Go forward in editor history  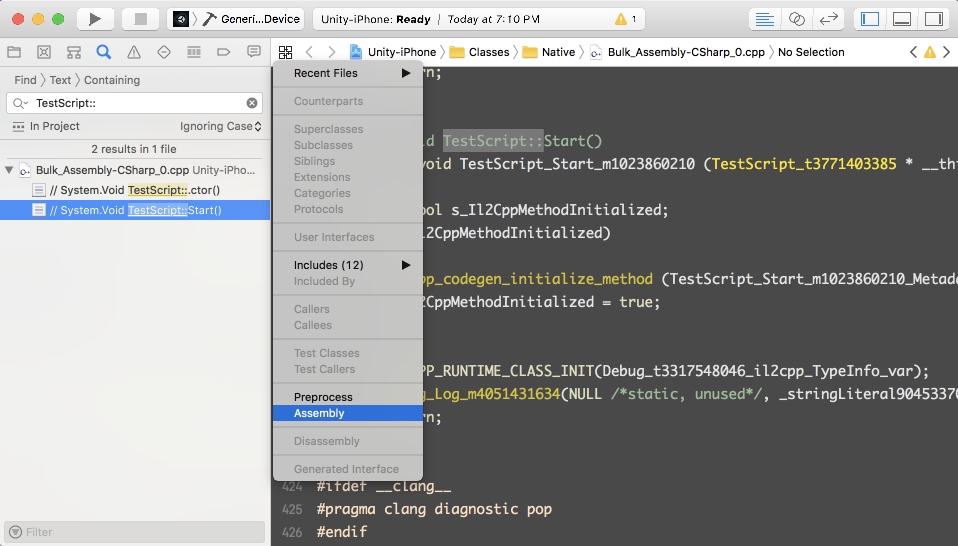tap(332, 52)
